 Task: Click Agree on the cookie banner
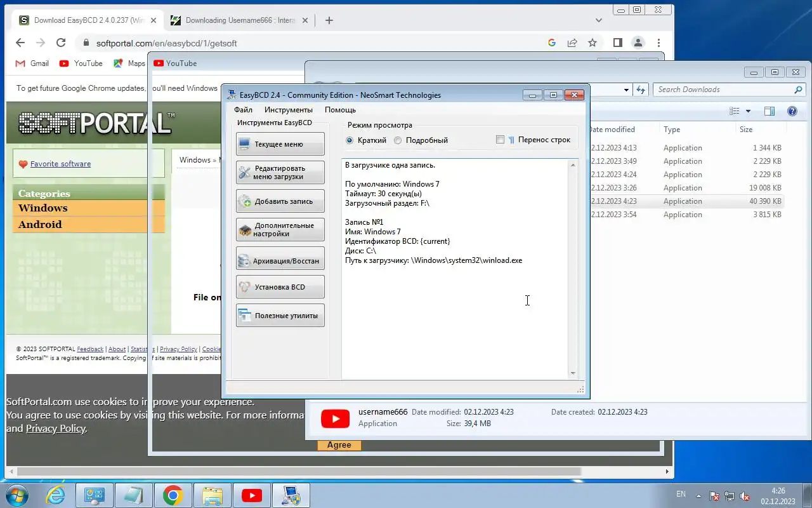[339, 445]
